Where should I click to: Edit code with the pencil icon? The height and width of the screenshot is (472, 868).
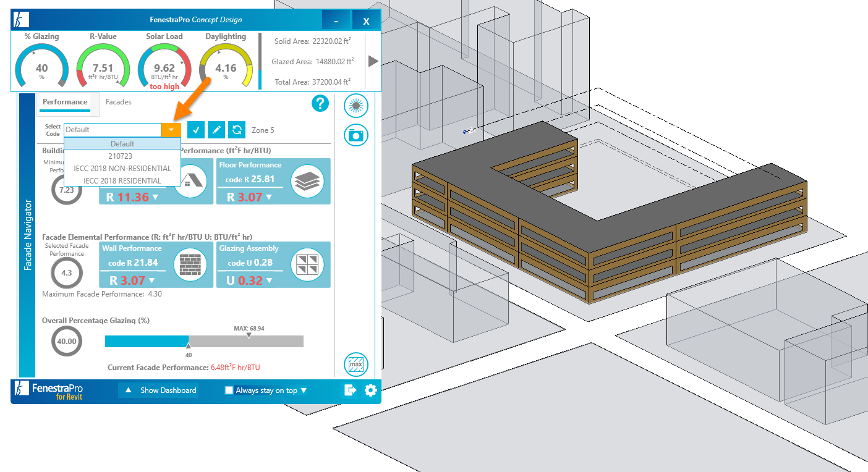pos(216,130)
